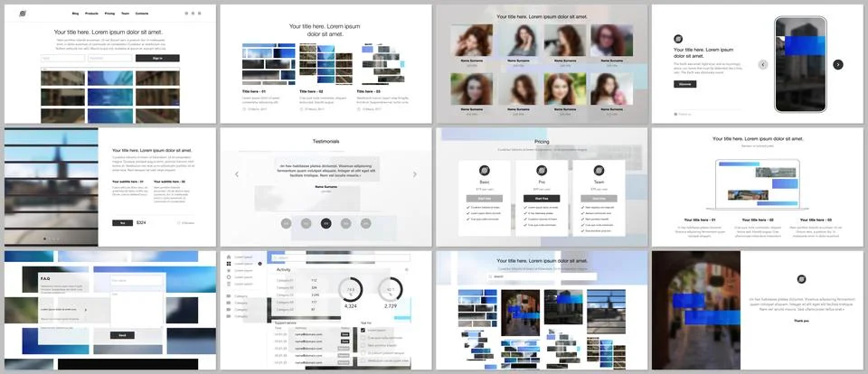Image resolution: width=868 pixels, height=374 pixels.
Task: Focus the name field left of Sign in
Action: click(x=62, y=58)
